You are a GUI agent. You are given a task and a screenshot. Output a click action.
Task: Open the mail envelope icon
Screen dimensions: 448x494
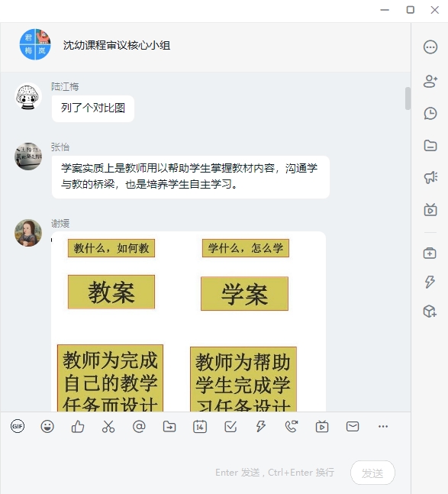[x=353, y=427]
